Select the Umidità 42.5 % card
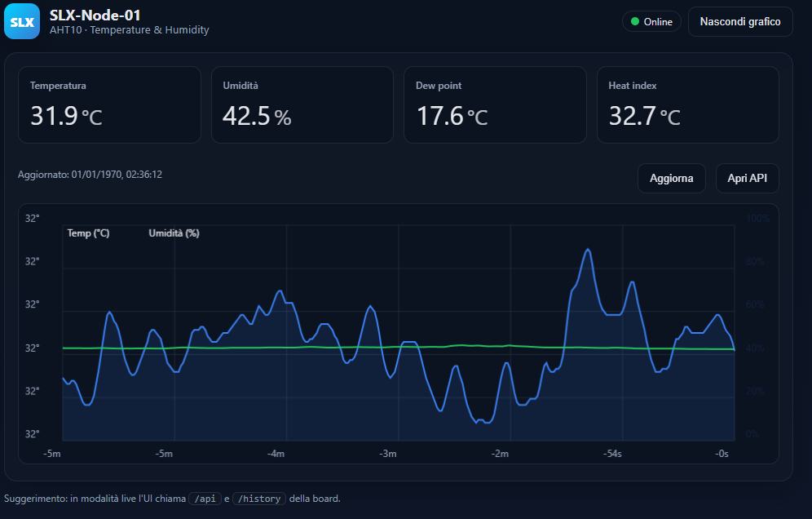This screenshot has height=519, width=812. [302, 104]
